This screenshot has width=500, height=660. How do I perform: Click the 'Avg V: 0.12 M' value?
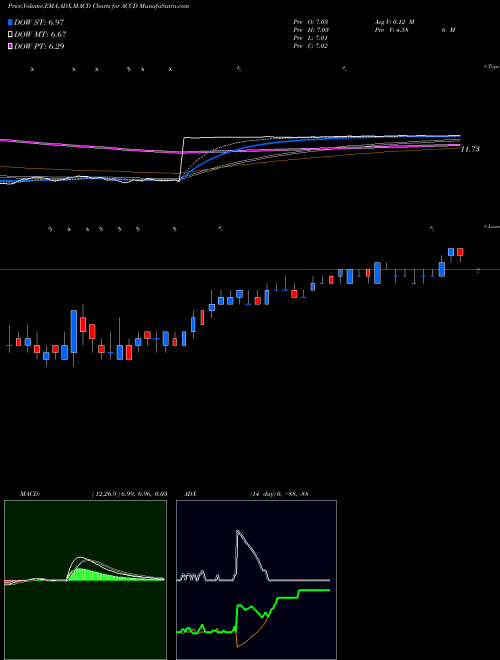click(394, 21)
